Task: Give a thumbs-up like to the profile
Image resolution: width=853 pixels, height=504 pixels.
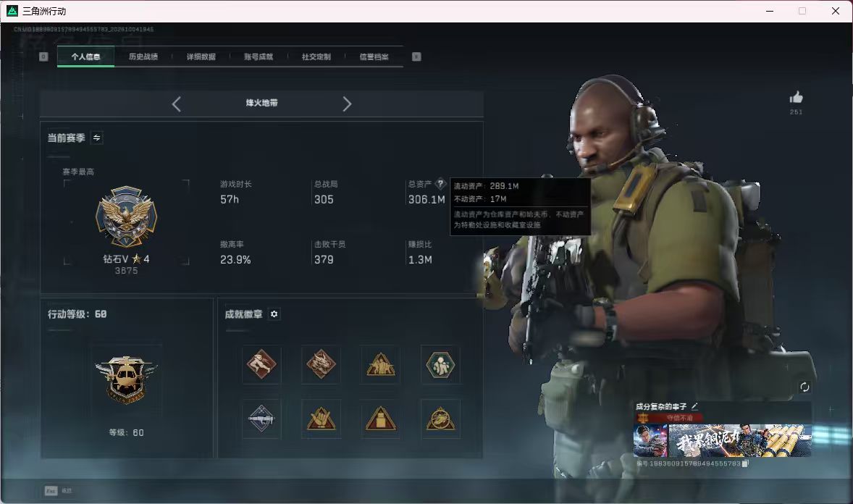Action: pyautogui.click(x=797, y=98)
